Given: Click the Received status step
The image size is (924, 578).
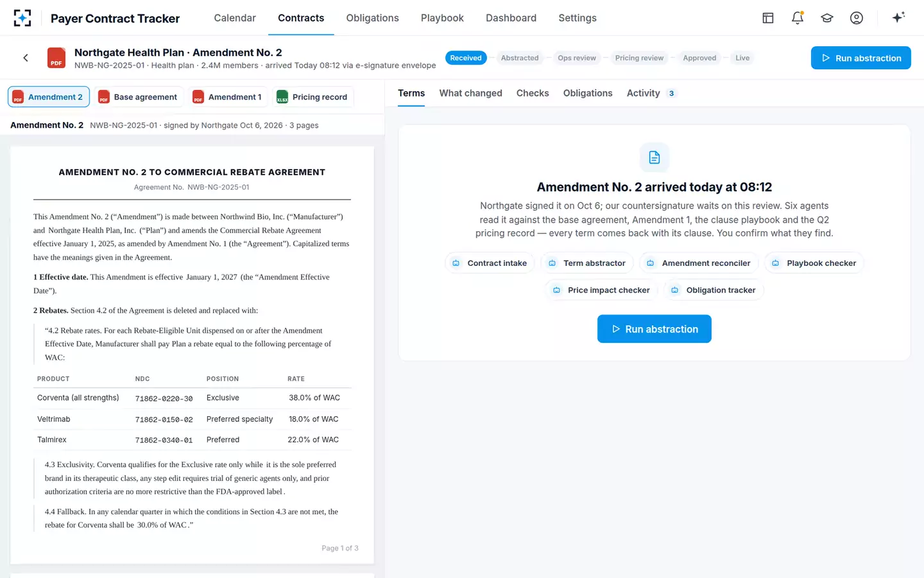Looking at the screenshot, I should click(466, 58).
